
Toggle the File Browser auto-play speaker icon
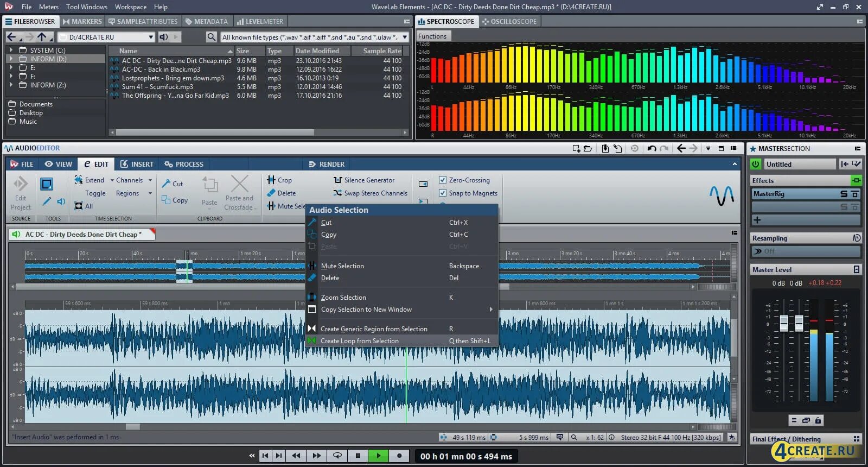pos(163,37)
